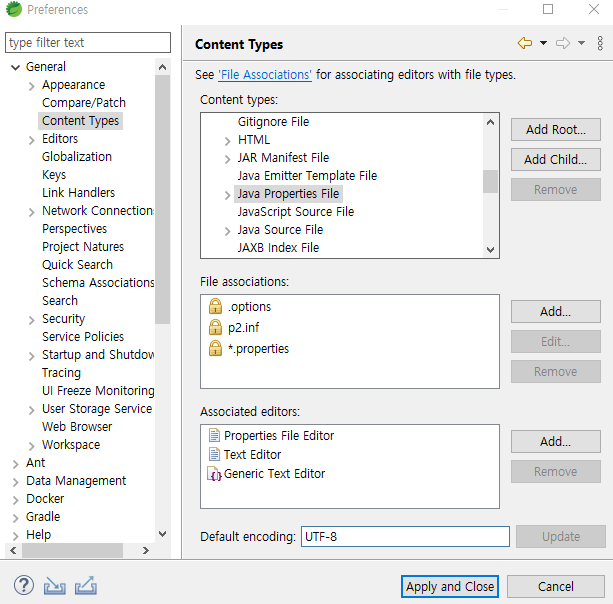Viewport: 613px width, 604px height.
Task: Select Link Handlers in the tree
Action: click(x=79, y=193)
